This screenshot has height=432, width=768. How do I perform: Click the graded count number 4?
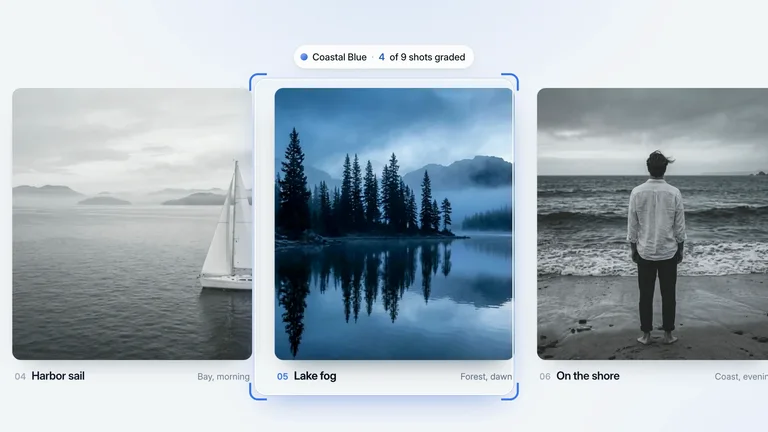click(x=382, y=57)
